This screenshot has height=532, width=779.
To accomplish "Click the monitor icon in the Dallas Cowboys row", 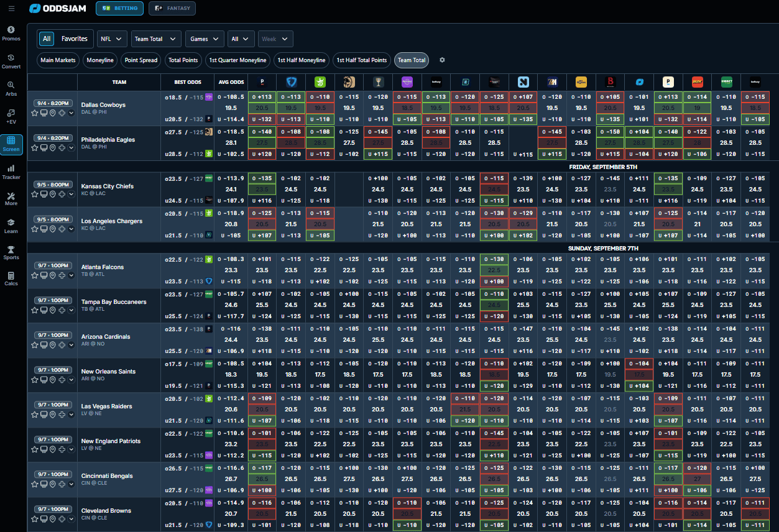I will click(44, 113).
